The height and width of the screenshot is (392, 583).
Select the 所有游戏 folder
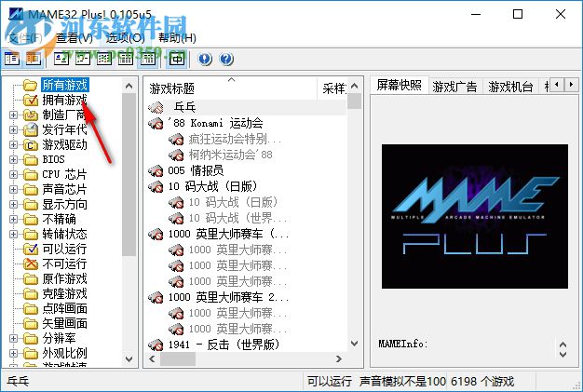[x=64, y=85]
